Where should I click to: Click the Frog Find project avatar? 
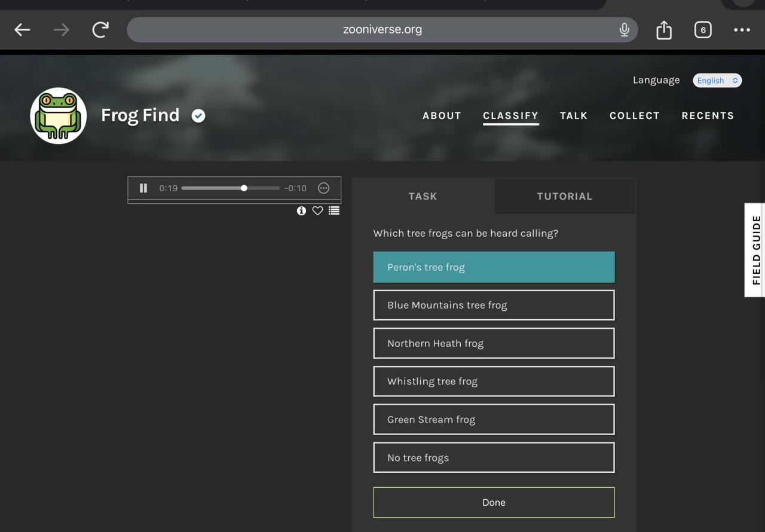coord(59,116)
